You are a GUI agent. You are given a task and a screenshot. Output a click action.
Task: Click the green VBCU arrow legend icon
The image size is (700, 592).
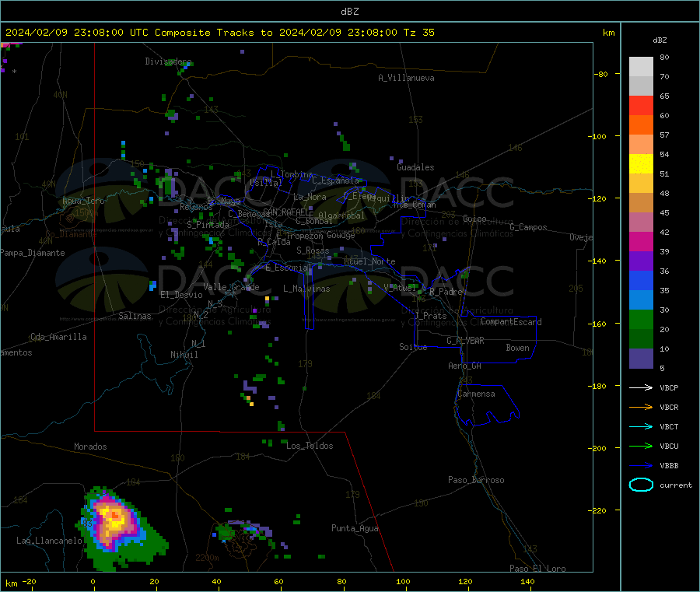[x=641, y=446]
